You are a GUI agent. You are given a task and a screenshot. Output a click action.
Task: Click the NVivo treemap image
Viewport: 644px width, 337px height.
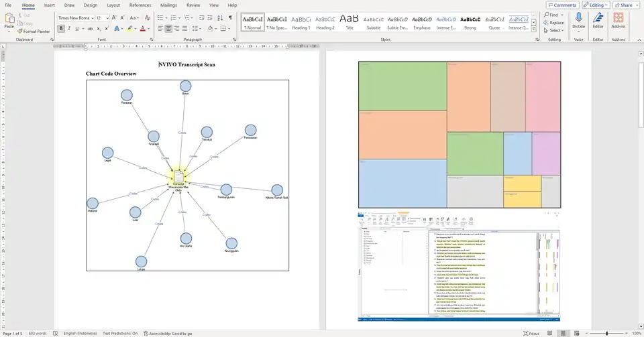(x=459, y=135)
